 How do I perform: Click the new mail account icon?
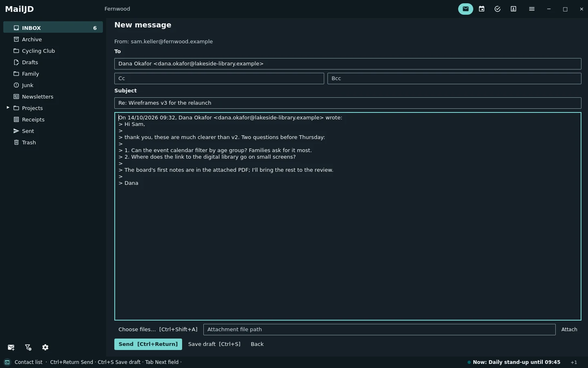(11, 348)
